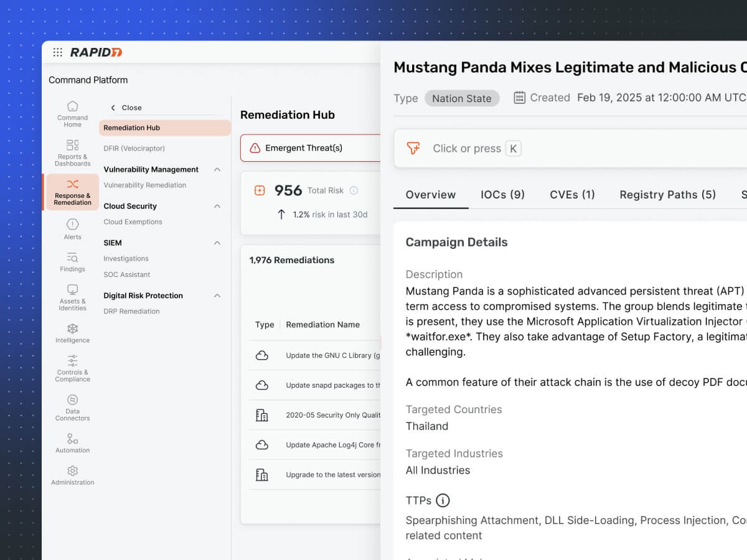Open the Alerts section
The width and height of the screenshot is (747, 560).
pos(73,228)
